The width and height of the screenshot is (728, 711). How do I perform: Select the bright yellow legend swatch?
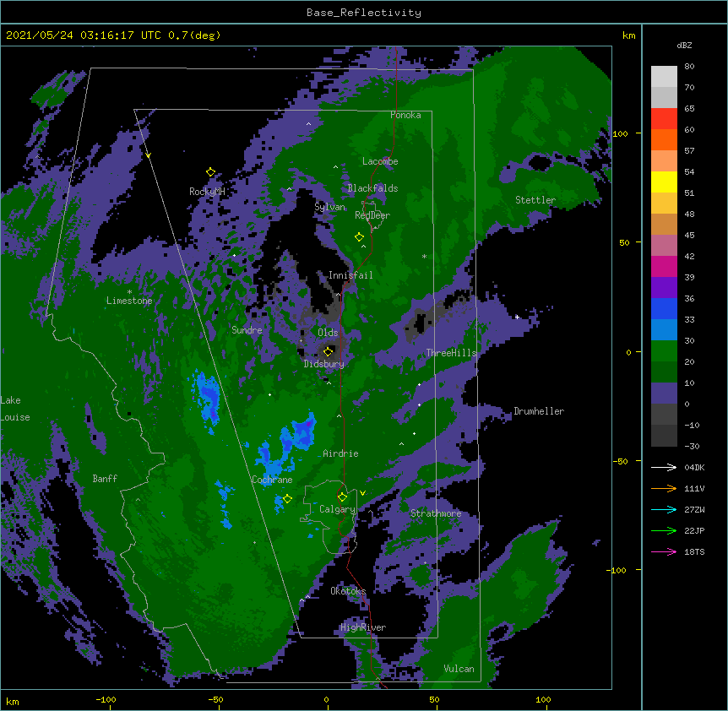tap(664, 182)
